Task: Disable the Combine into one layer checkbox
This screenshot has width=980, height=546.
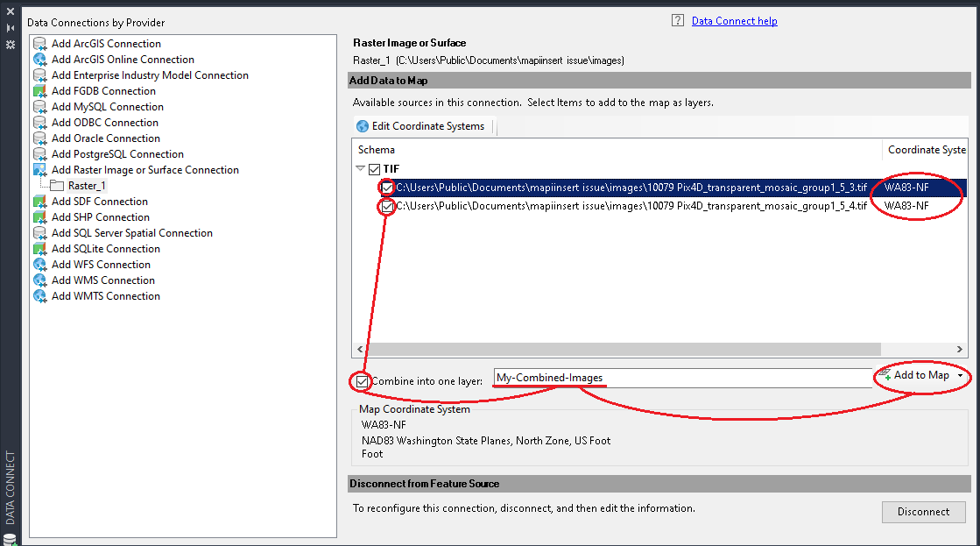Action: (361, 381)
